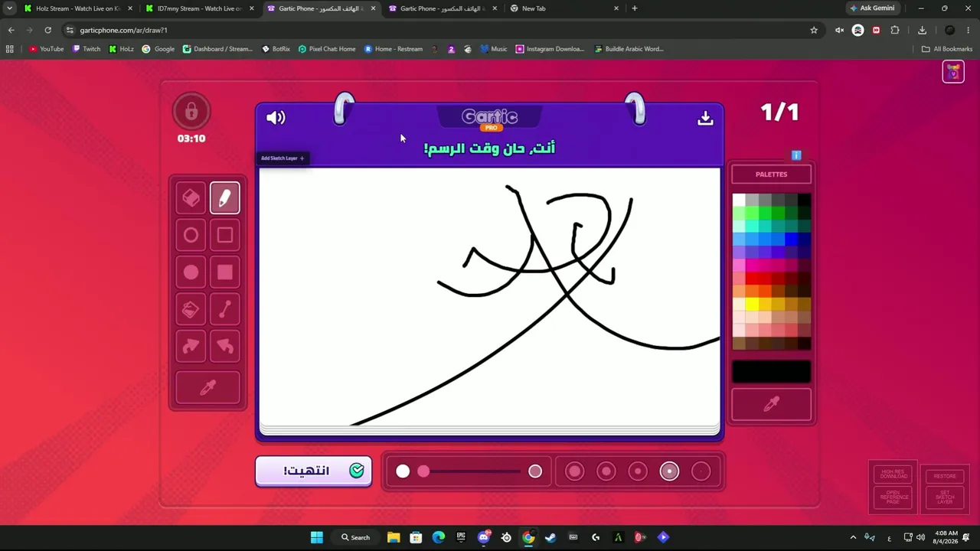Pick the white color swatch
Screen dimensions: 980x551
pyautogui.click(x=739, y=200)
